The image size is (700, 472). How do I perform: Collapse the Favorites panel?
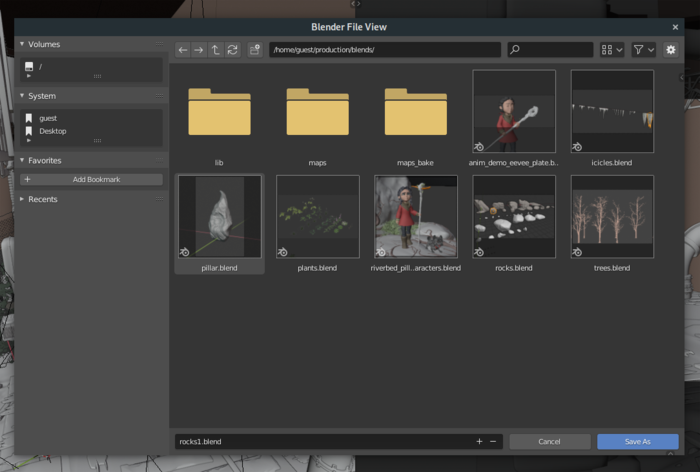pyautogui.click(x=22, y=160)
